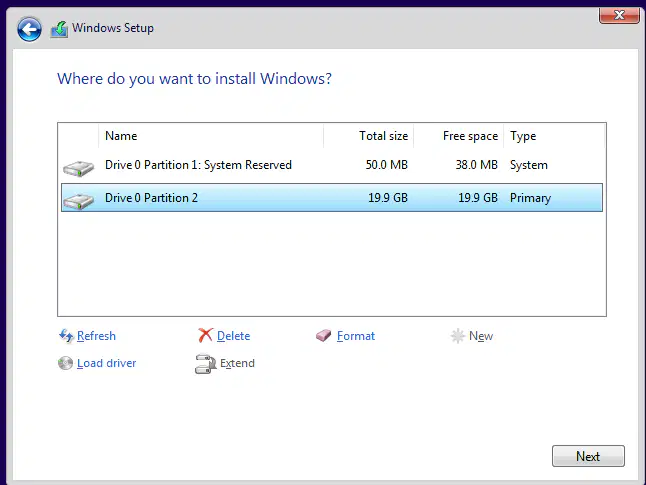Click the 'Where do you want to install Windows?' heading
The width and height of the screenshot is (646, 485).
point(194,79)
